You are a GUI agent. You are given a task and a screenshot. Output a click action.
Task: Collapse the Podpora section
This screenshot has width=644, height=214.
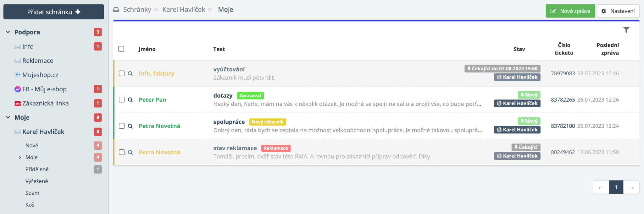coord(8,32)
